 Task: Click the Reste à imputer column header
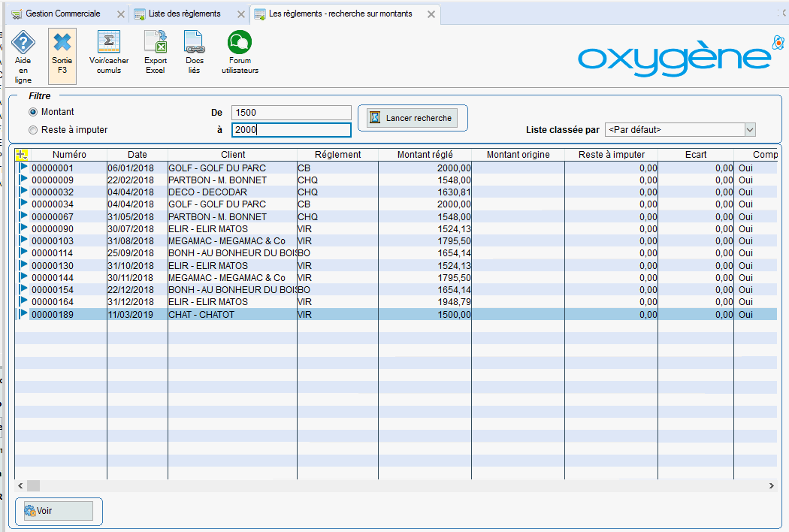[x=612, y=155]
